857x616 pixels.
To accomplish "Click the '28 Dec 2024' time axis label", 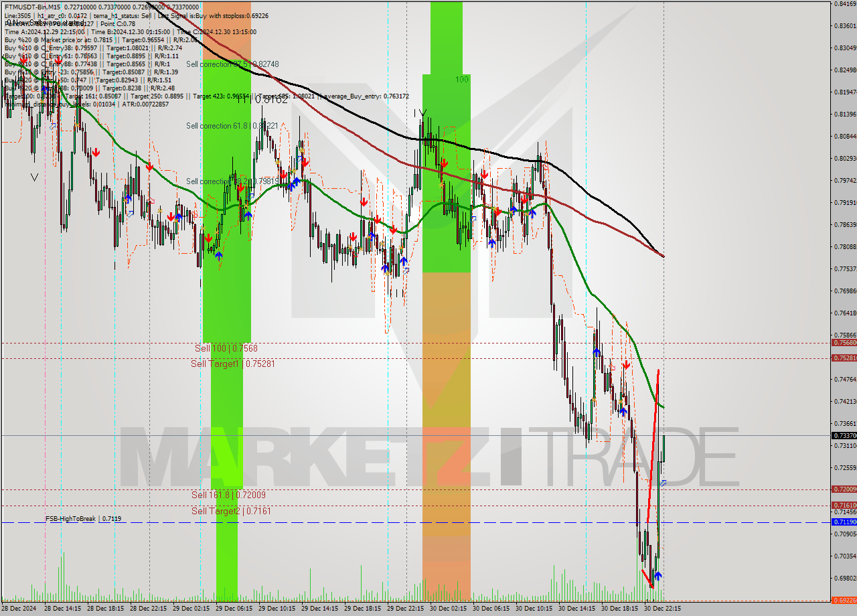I will [x=19, y=609].
